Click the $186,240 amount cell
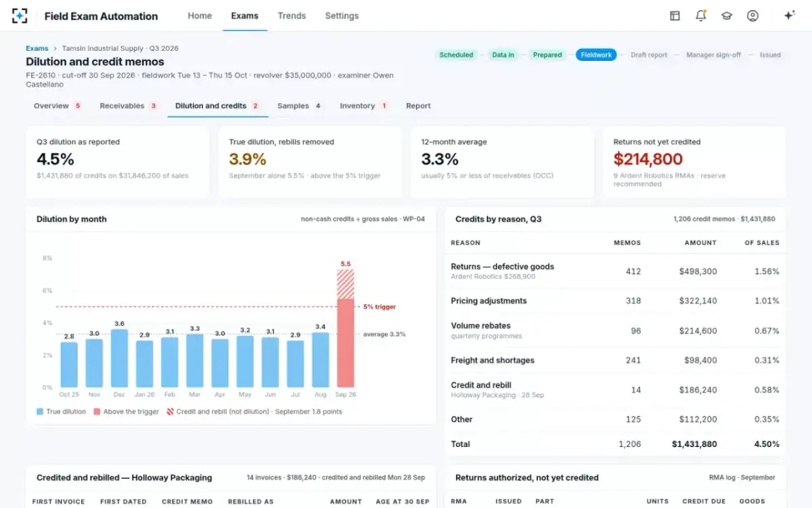812x508 pixels. click(698, 390)
